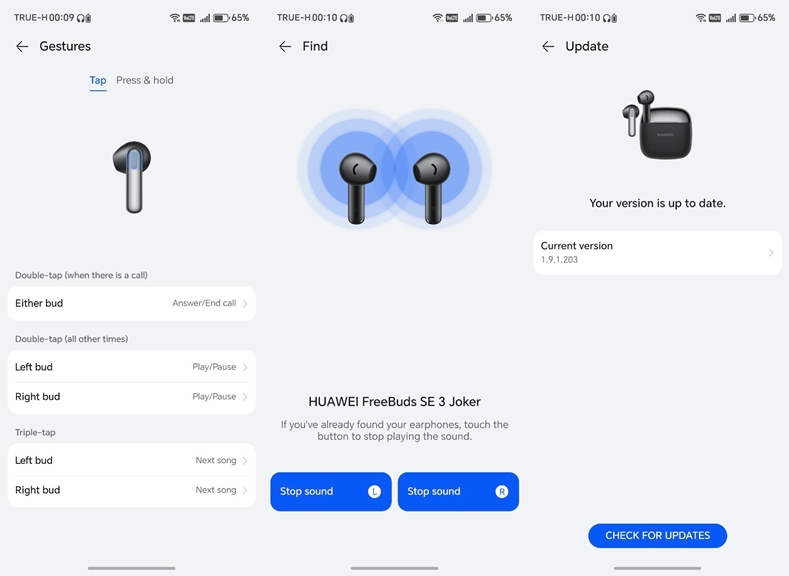The image size is (789, 576).
Task: Select the Tap tab
Action: click(x=98, y=80)
